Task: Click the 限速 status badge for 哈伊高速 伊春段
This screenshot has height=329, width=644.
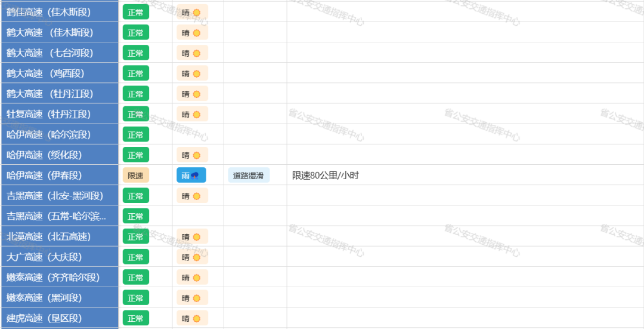Action: tap(135, 176)
